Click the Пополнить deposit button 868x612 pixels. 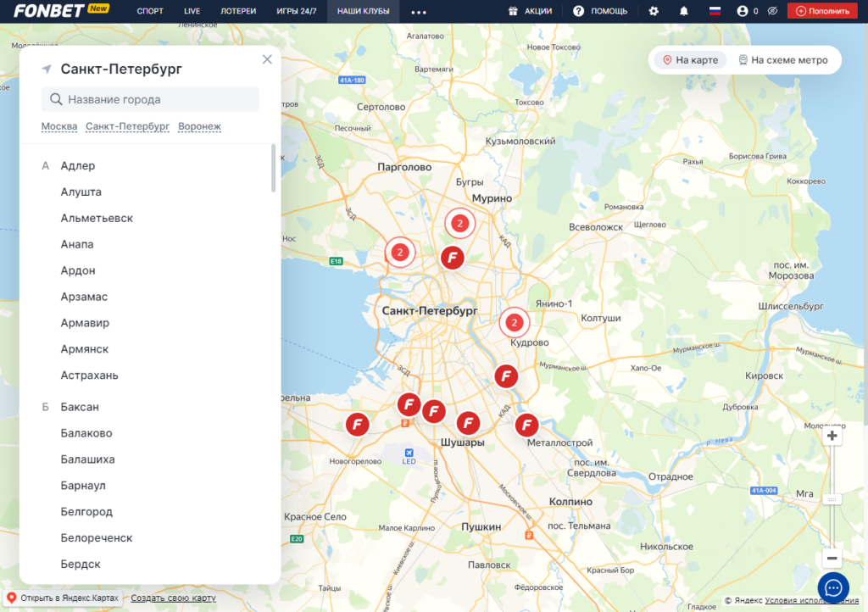822,11
